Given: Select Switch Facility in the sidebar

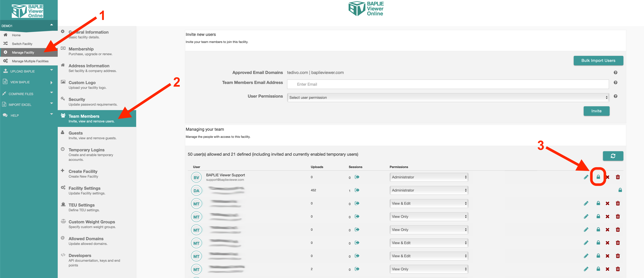Looking at the screenshot, I should pyautogui.click(x=22, y=44).
